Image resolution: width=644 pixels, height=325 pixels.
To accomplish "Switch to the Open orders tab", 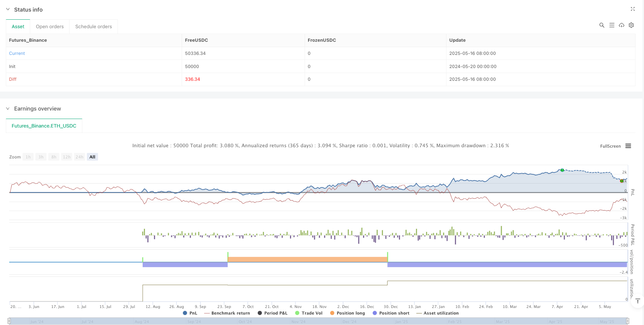I will click(x=49, y=27).
